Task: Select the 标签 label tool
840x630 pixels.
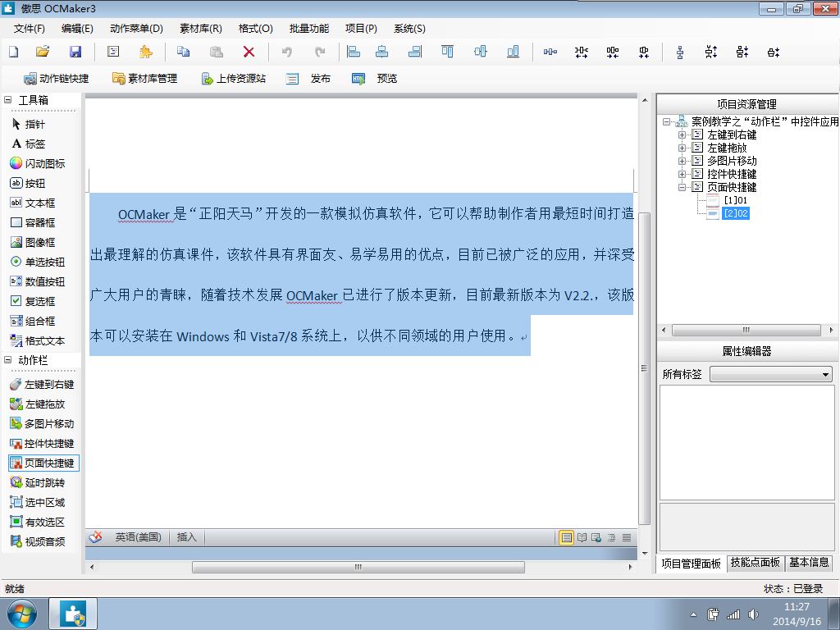Action: pos(29,144)
